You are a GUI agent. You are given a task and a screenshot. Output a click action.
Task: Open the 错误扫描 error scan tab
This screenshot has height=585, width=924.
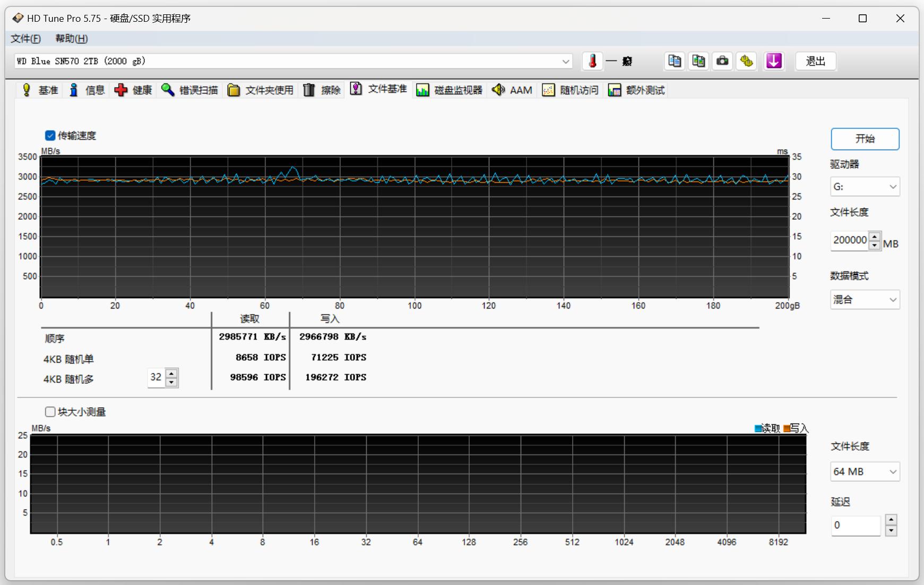point(198,90)
